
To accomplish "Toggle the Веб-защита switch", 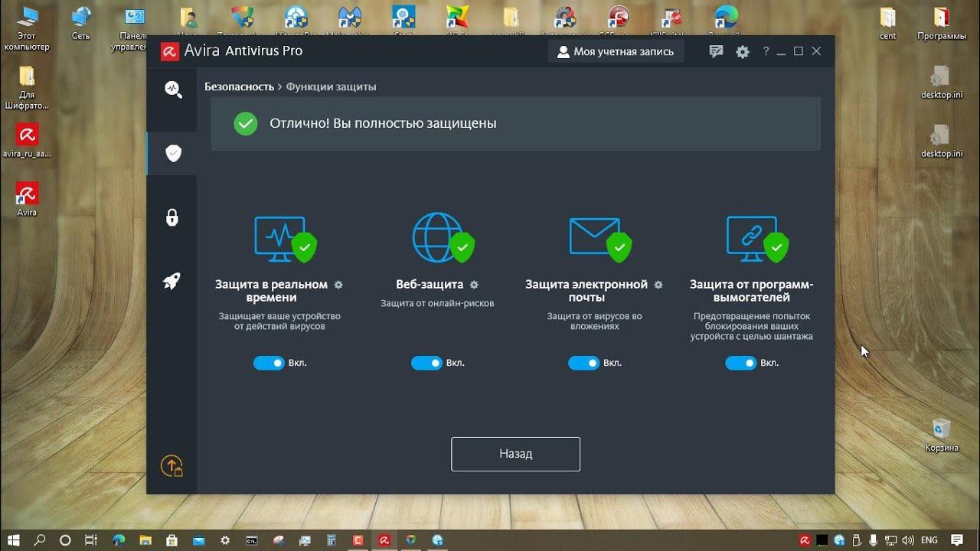I will tap(426, 363).
